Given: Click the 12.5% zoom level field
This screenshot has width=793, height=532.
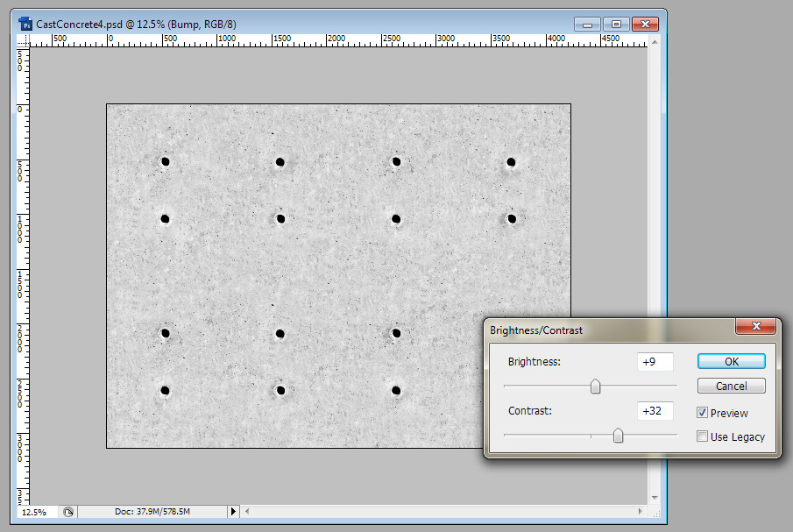Looking at the screenshot, I should point(35,511).
